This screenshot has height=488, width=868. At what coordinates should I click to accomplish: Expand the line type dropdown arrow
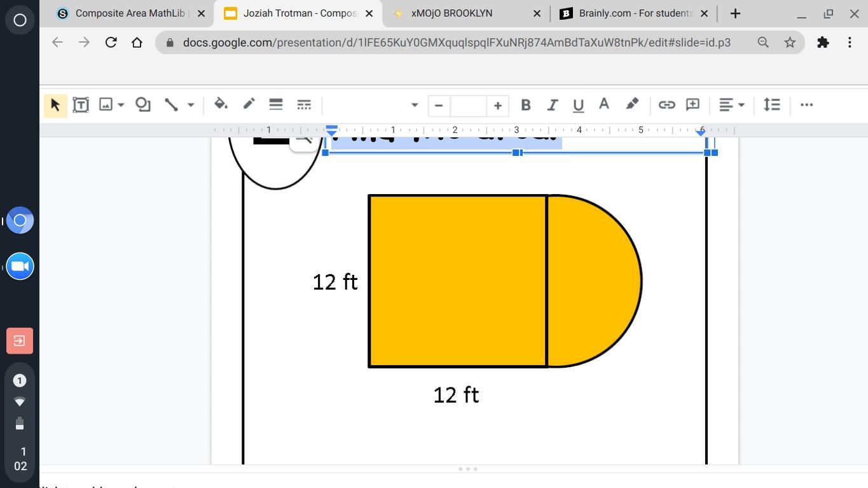click(x=190, y=105)
